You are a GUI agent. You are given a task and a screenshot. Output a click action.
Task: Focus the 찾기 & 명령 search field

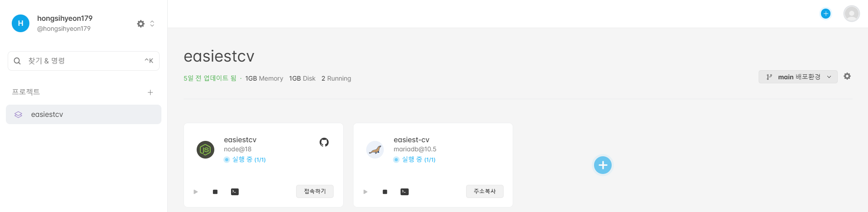pos(84,61)
